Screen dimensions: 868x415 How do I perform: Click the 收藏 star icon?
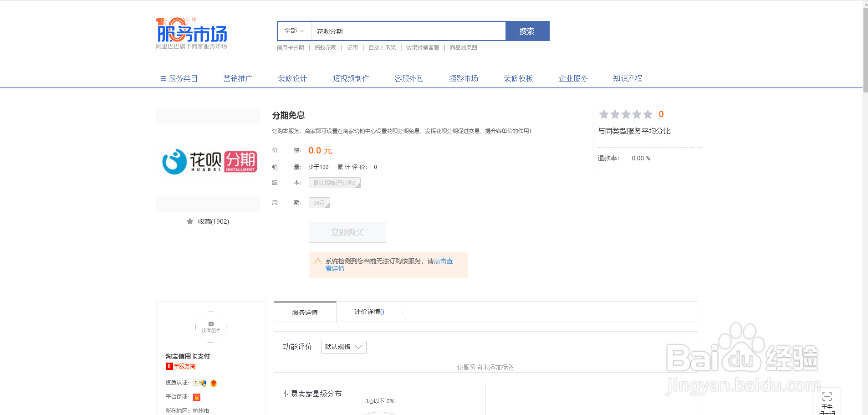coord(190,221)
